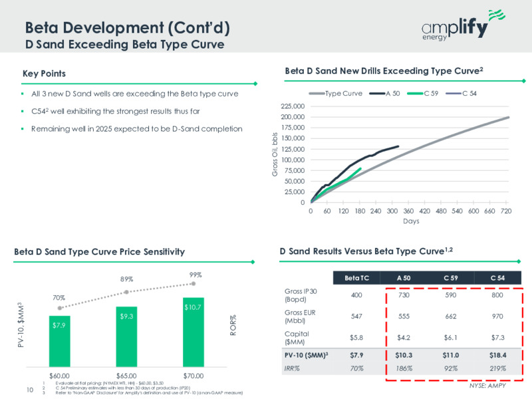532x399 pixels.
Task: Click the 75,000 y-axis label
Action: tap(295, 171)
